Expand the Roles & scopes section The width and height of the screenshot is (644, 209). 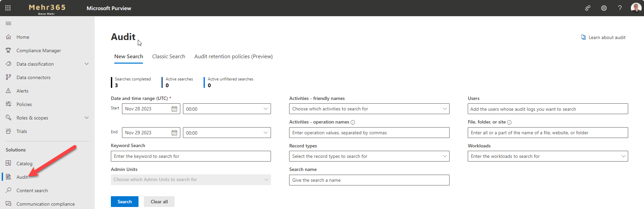click(x=87, y=118)
